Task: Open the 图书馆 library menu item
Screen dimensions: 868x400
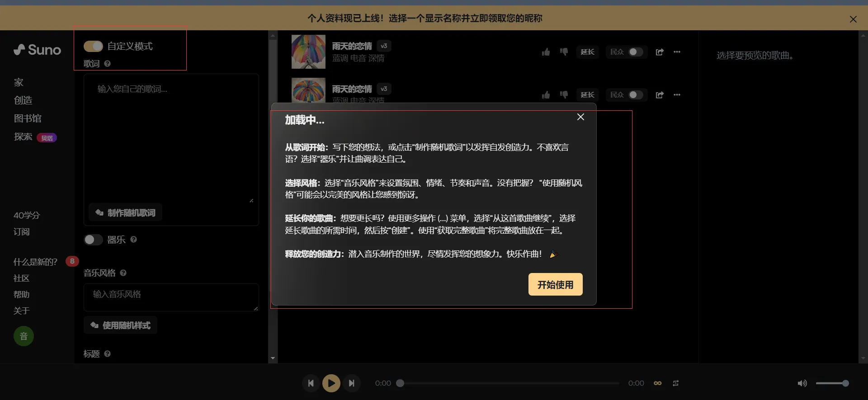Action: tap(28, 118)
